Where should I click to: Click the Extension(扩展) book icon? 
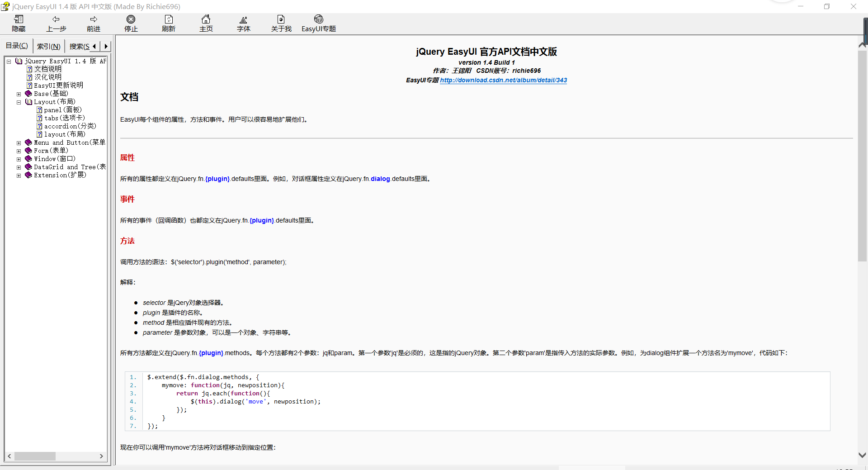pos(28,175)
